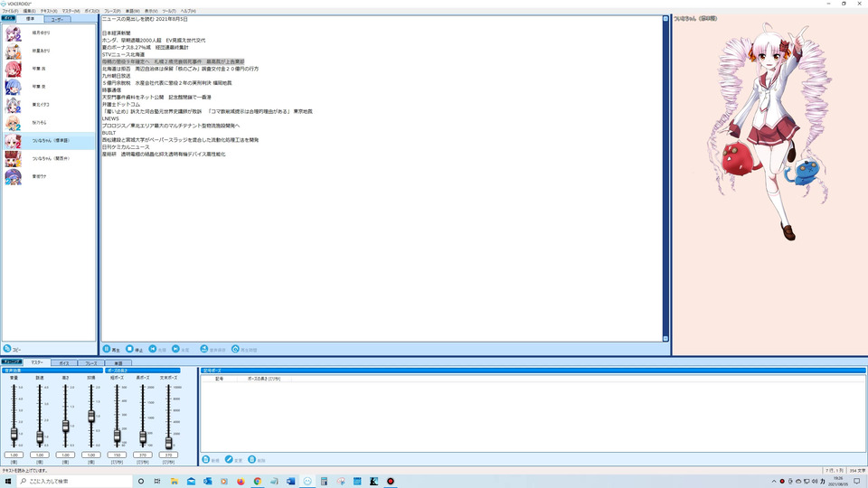Click the 新規 new symbol pause icon
This screenshot has width=868, height=488.
(x=206, y=460)
